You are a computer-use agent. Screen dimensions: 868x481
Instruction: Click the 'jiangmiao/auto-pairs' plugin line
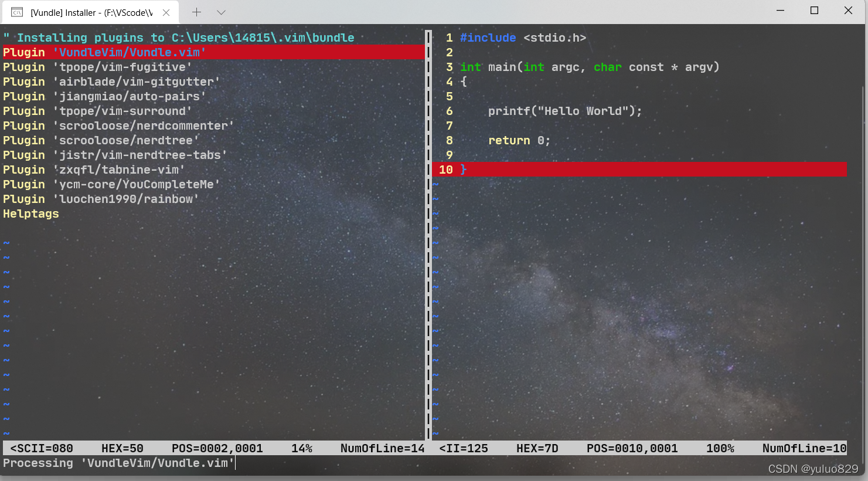point(104,96)
